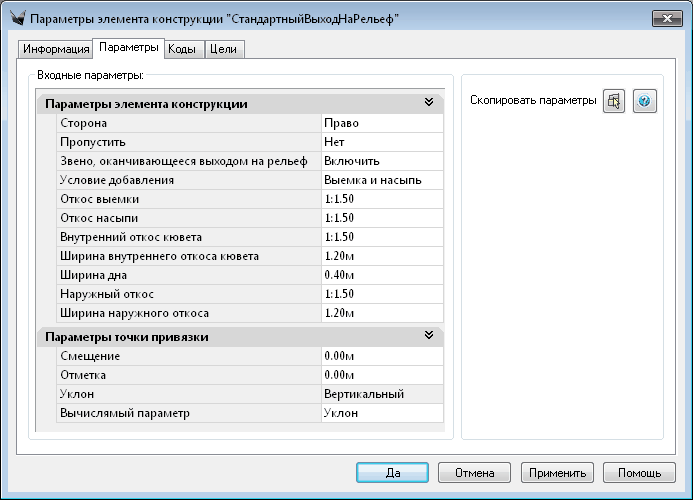Click the Ширина дна value 0.40м
The image size is (693, 500).
click(x=381, y=275)
